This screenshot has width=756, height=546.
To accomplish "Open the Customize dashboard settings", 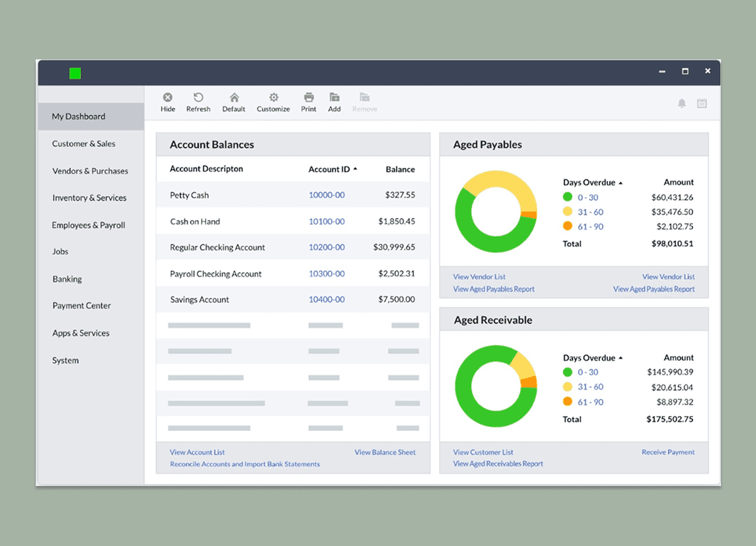I will pos(273,101).
